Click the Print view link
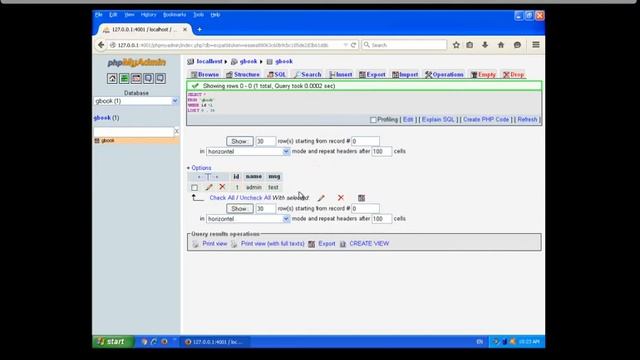This screenshot has height=360, width=640. 215,244
